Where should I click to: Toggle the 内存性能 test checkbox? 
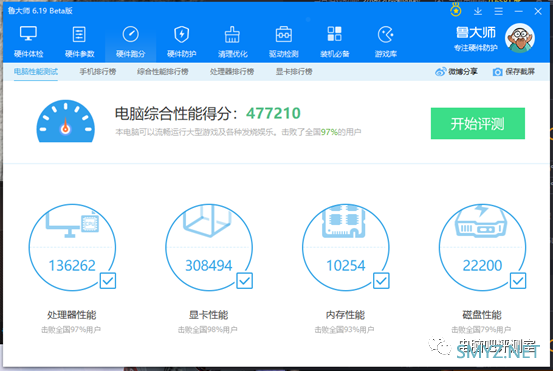[x=381, y=281]
